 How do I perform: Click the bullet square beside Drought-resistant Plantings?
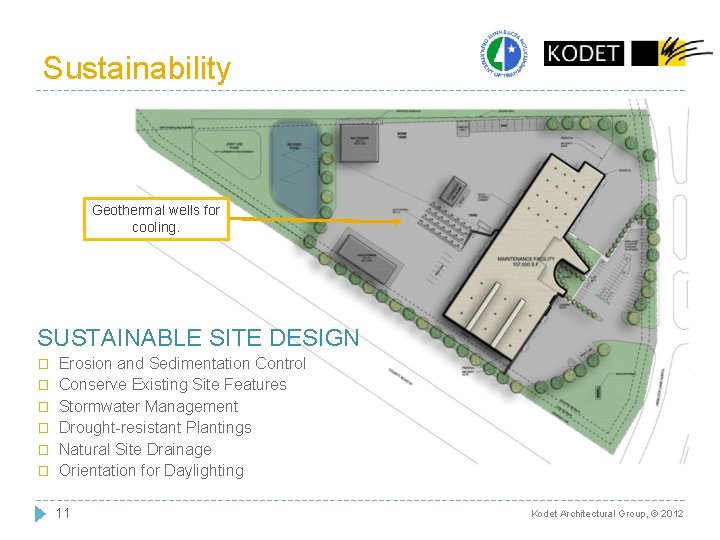point(44,428)
